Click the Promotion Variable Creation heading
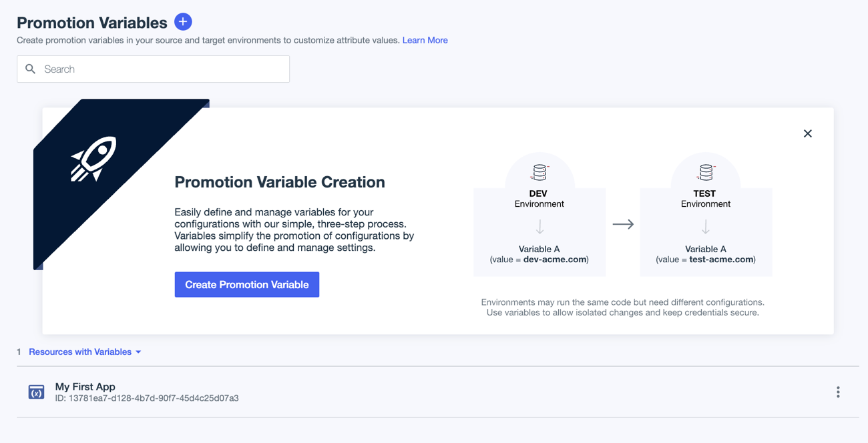 (x=280, y=182)
